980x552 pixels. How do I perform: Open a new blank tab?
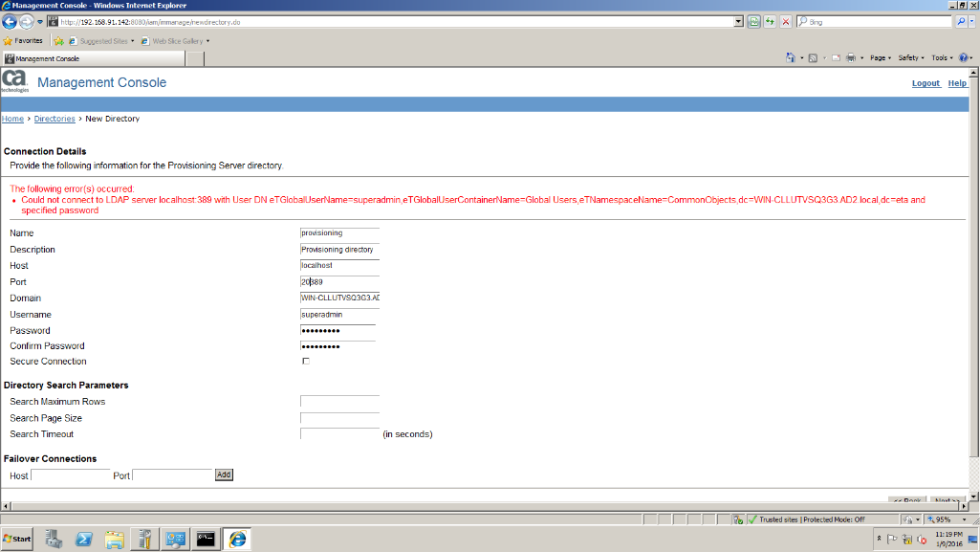(195, 58)
